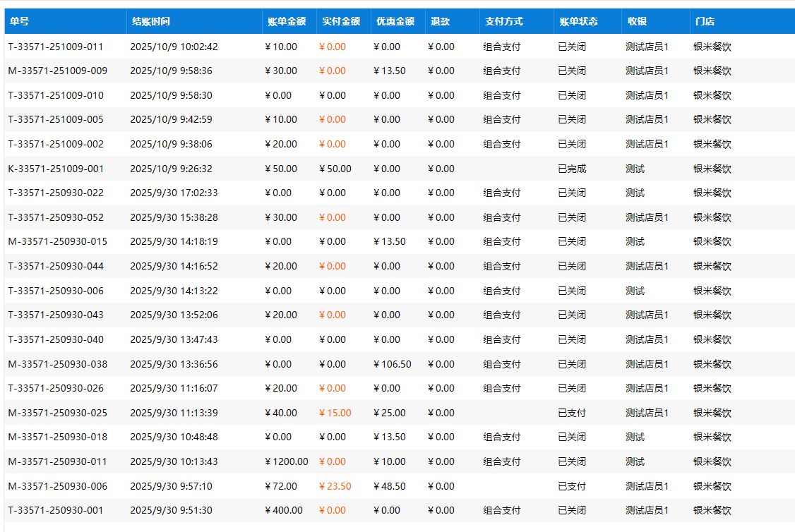Image resolution: width=795 pixels, height=532 pixels.
Task: Click the 账单状态 column header
Action: pos(578,21)
